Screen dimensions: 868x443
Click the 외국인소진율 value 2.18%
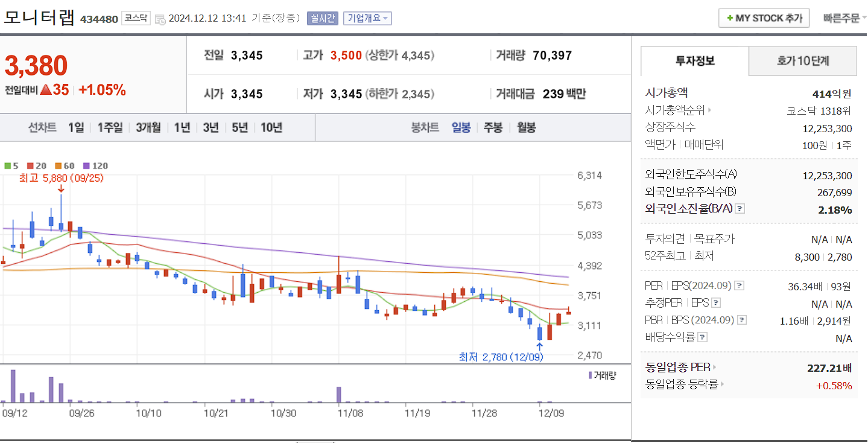pos(835,209)
